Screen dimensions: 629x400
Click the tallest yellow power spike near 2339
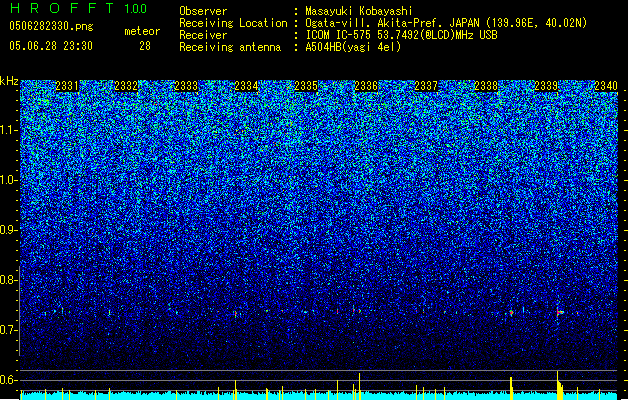coord(558,385)
